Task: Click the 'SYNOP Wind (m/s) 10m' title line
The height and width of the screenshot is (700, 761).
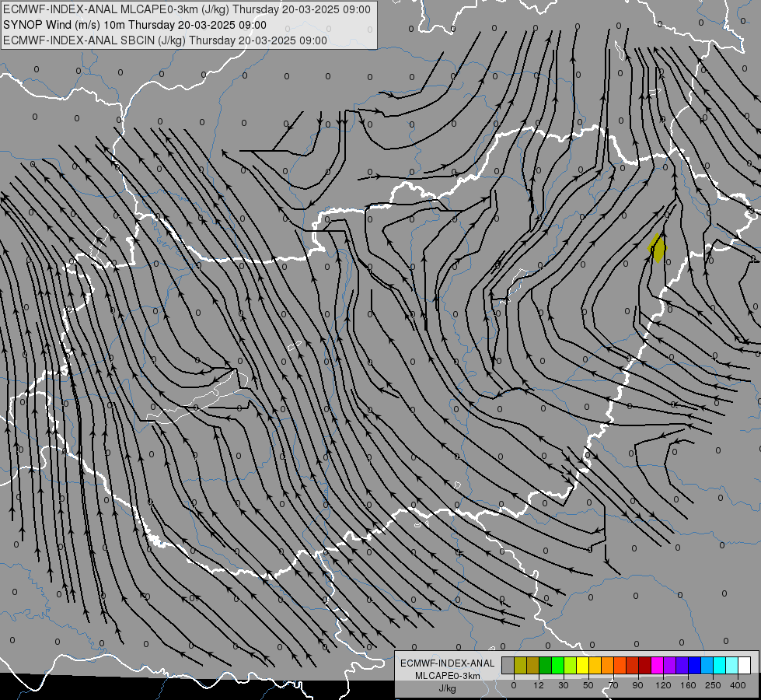Action: (134, 25)
